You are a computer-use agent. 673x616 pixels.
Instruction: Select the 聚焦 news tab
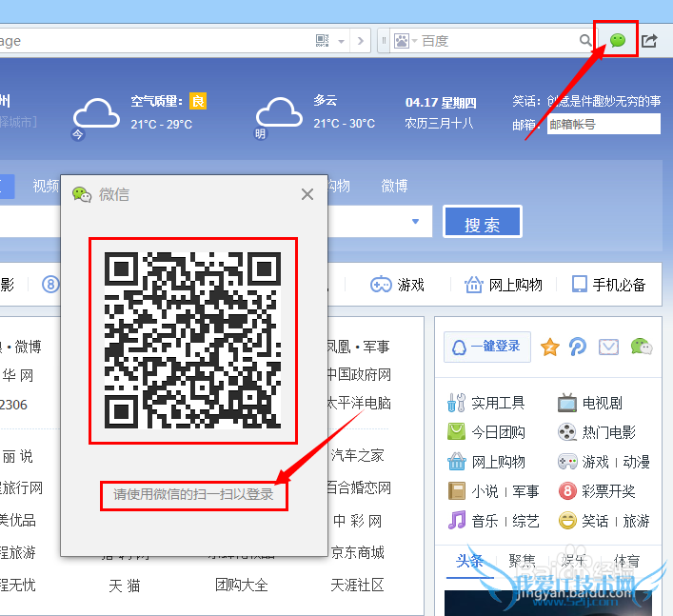tap(522, 561)
